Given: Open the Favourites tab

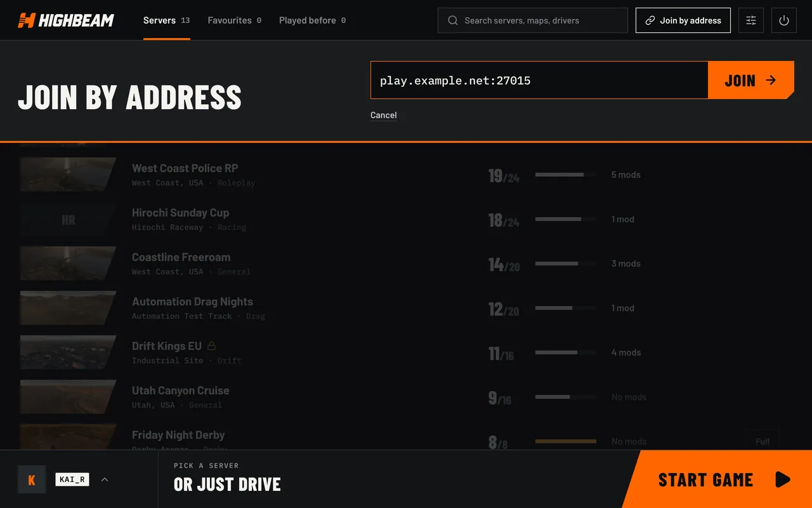Looking at the screenshot, I should coord(235,20).
